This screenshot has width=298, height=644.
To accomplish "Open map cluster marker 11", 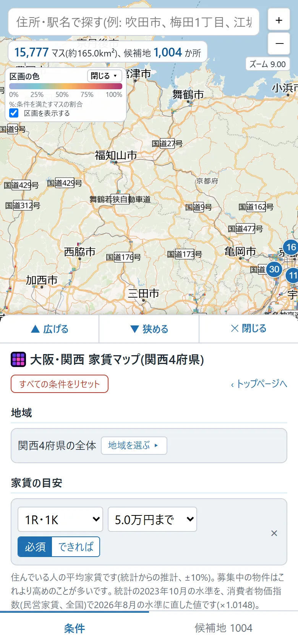I will [x=293, y=275].
